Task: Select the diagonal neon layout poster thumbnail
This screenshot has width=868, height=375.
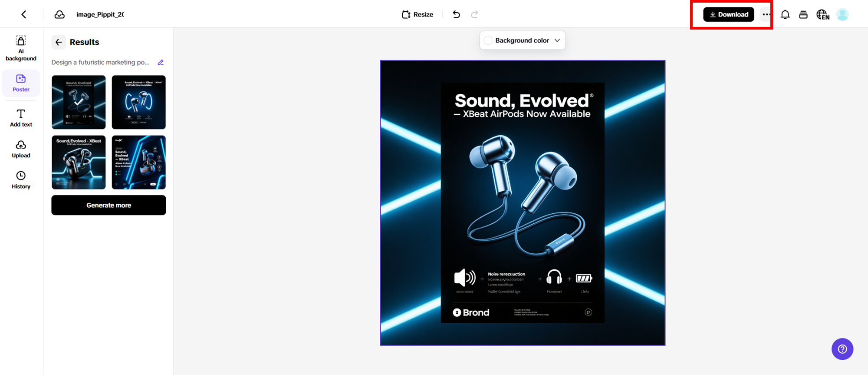Action: [139, 163]
